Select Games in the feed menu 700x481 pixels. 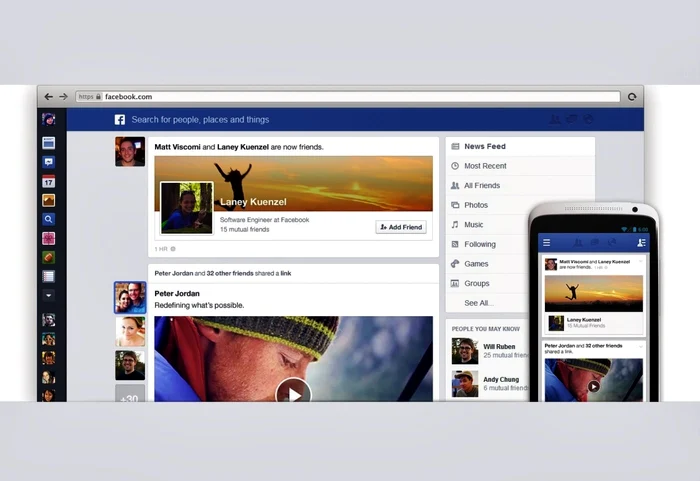coord(488,264)
